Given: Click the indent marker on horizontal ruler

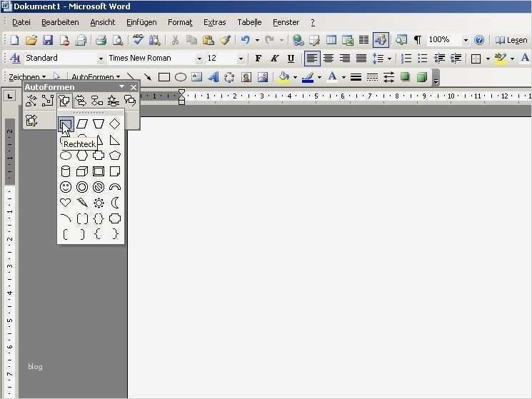Looking at the screenshot, I should click(182, 96).
